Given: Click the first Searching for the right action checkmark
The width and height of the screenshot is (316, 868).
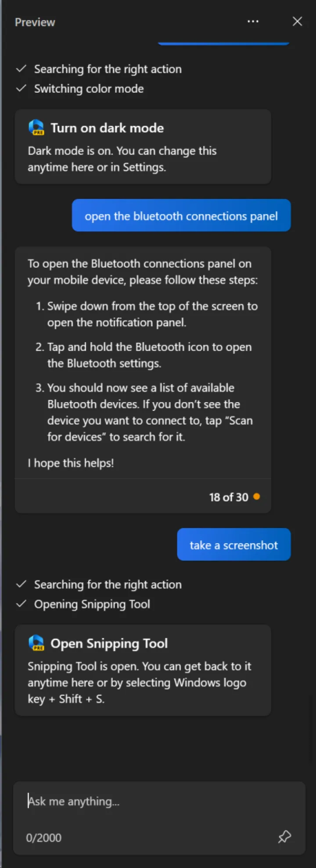Looking at the screenshot, I should point(21,69).
